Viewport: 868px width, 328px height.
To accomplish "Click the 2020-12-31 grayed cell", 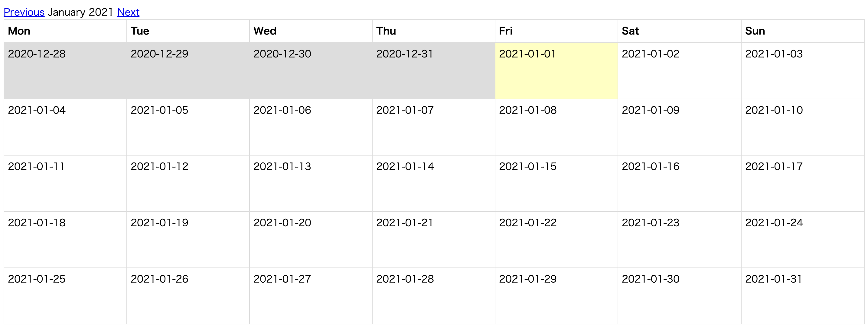I will tap(433, 71).
